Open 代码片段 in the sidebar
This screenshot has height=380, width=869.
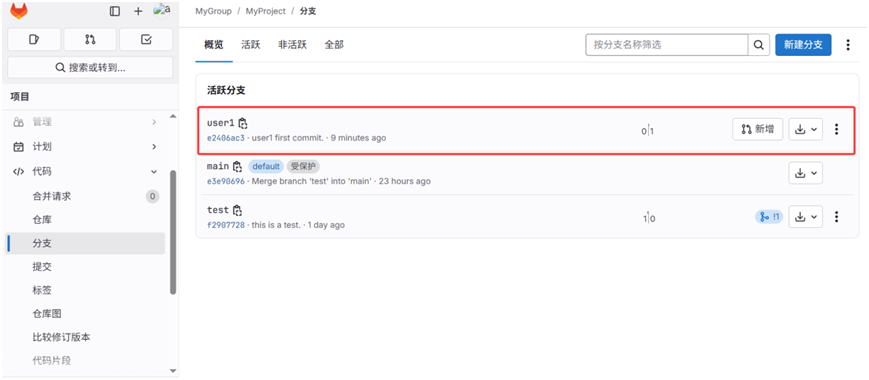click(x=86, y=361)
